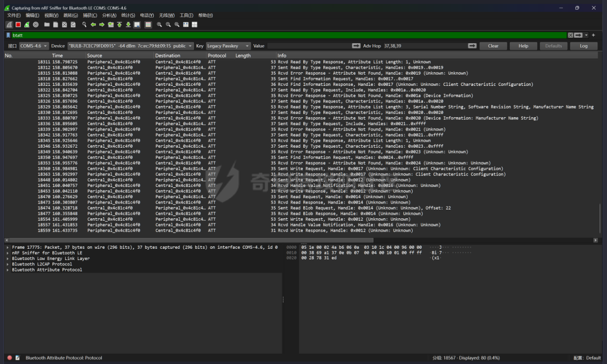
Task: Open the 文件(F) menu
Action: 14,16
